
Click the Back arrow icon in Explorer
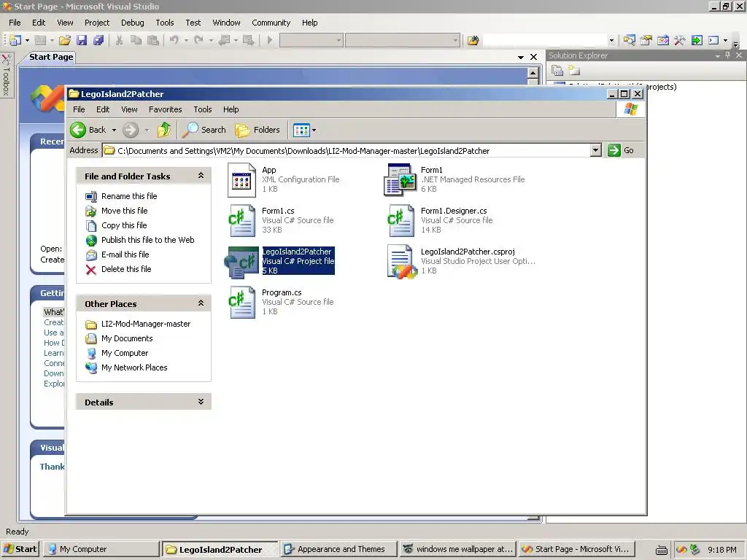point(78,130)
